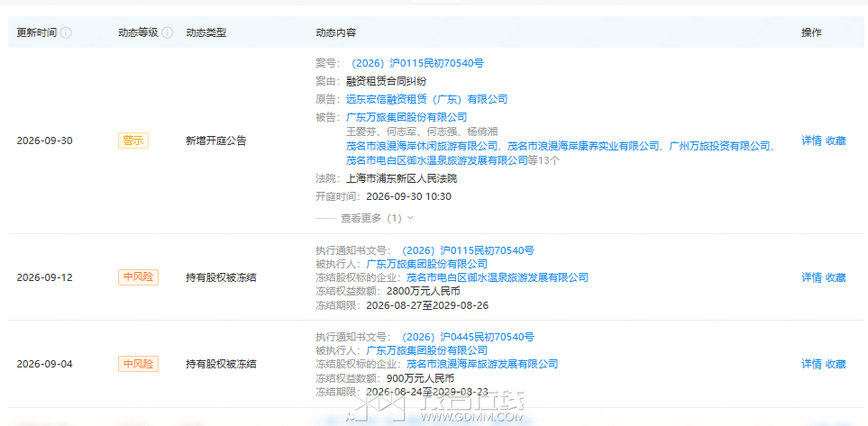Screen dimensions: 868x426
Task: Open plaintiff 远东宏信融资租赁（广东）有限公司 link
Action: pyautogui.click(x=427, y=100)
